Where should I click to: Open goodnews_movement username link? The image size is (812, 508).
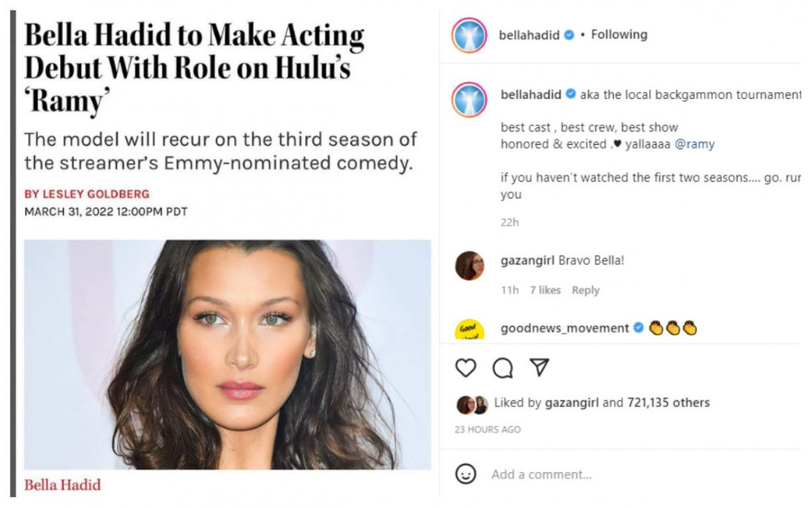click(x=565, y=328)
